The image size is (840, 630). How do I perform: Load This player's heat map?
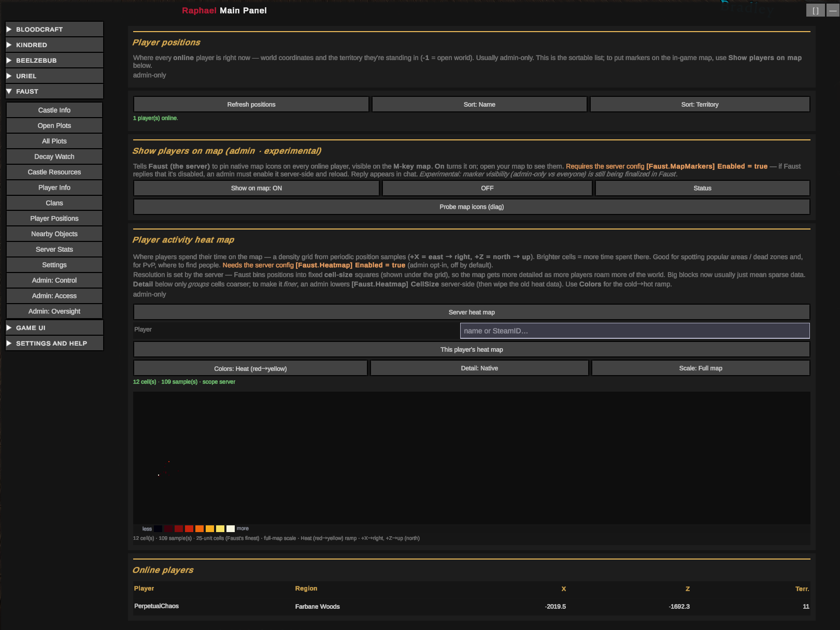472,349
